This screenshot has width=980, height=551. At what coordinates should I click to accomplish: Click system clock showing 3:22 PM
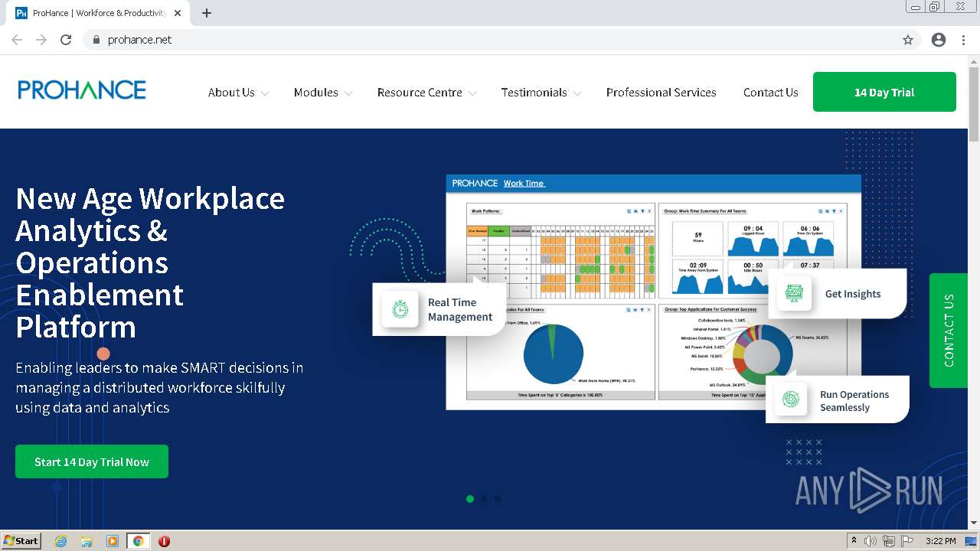(941, 541)
